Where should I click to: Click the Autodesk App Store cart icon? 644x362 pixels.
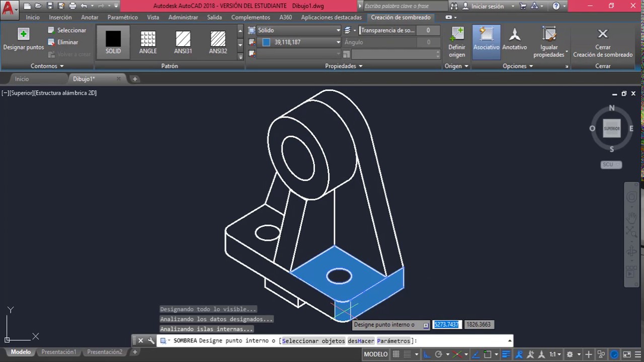[x=523, y=6]
